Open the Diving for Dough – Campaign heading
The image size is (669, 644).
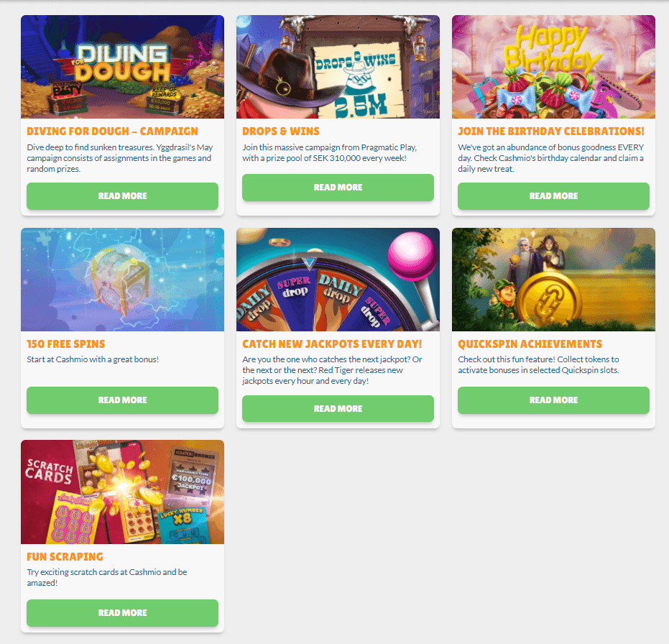pos(112,132)
